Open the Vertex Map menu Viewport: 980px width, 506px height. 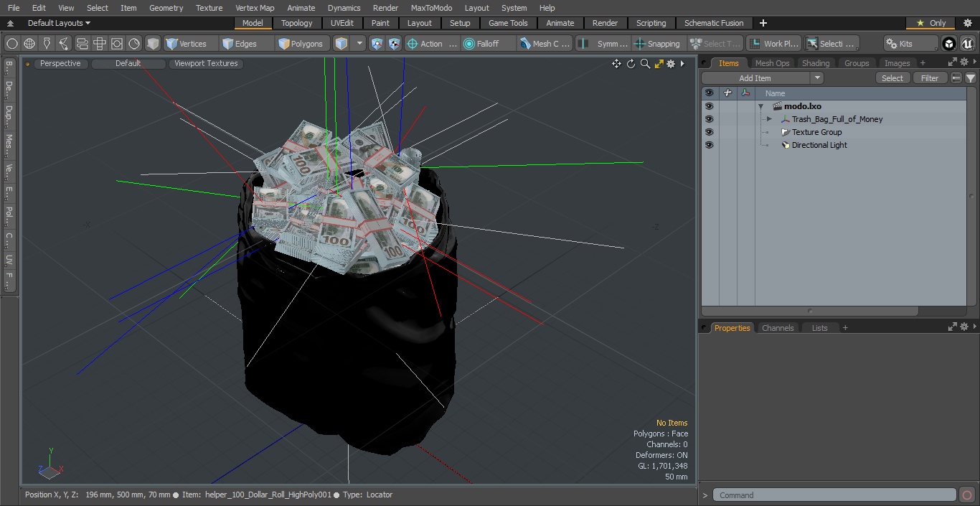click(x=255, y=8)
